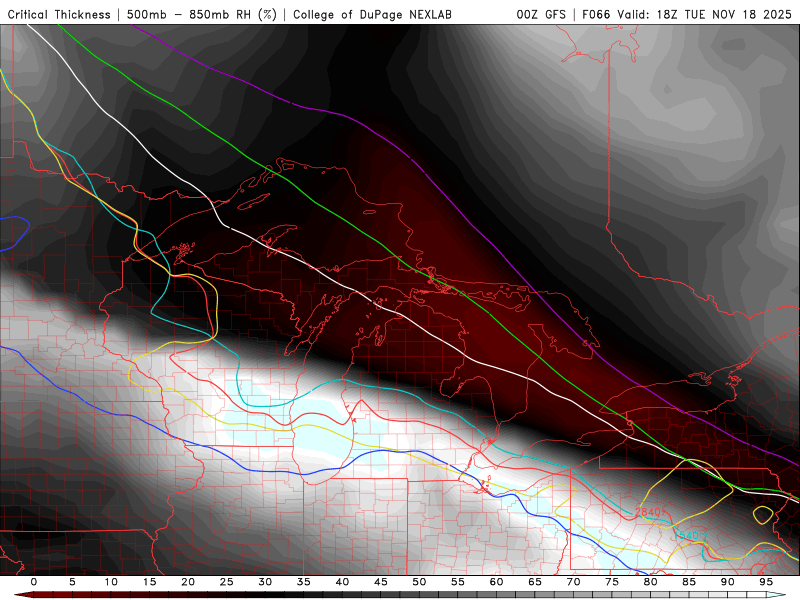Click the cyan "5400" contour label
This screenshot has height=600, width=800.
[x=689, y=535]
